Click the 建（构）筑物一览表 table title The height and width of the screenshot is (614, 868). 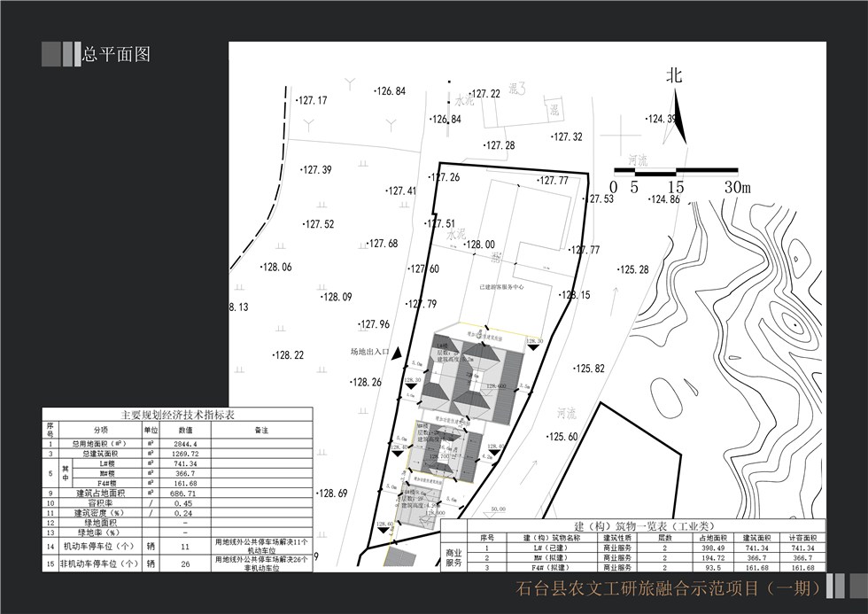click(633, 526)
